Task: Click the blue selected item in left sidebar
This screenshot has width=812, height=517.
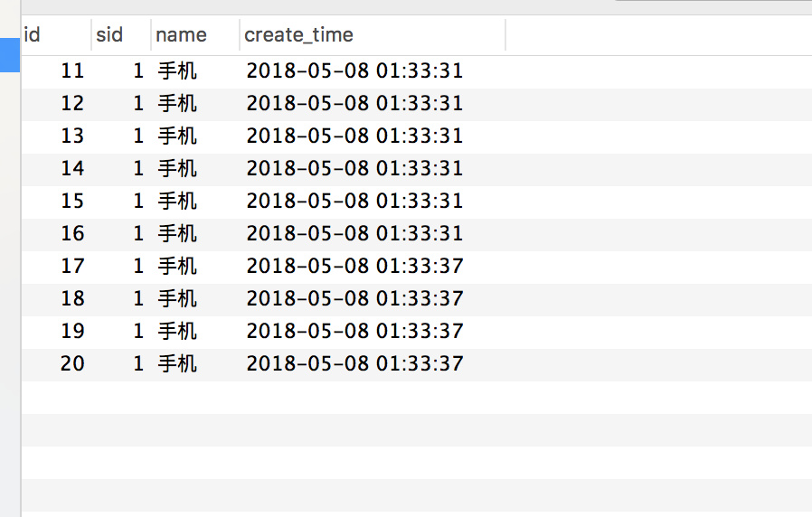Action: point(10,55)
